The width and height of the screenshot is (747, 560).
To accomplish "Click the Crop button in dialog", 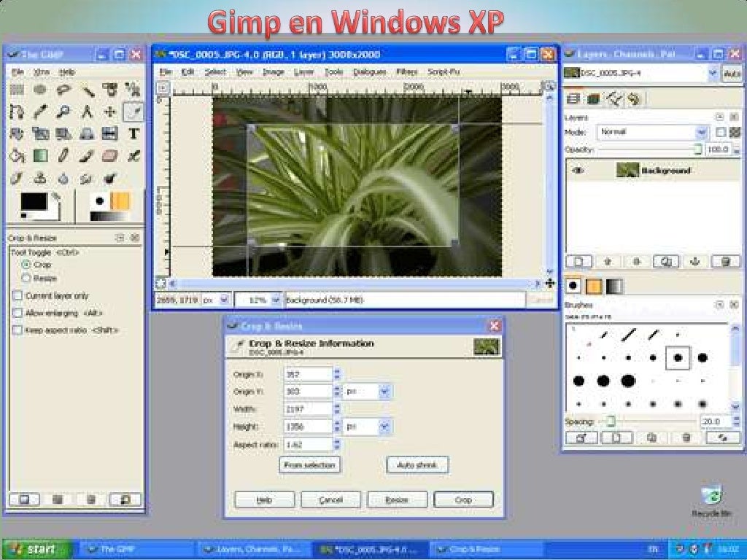I will 463,500.
